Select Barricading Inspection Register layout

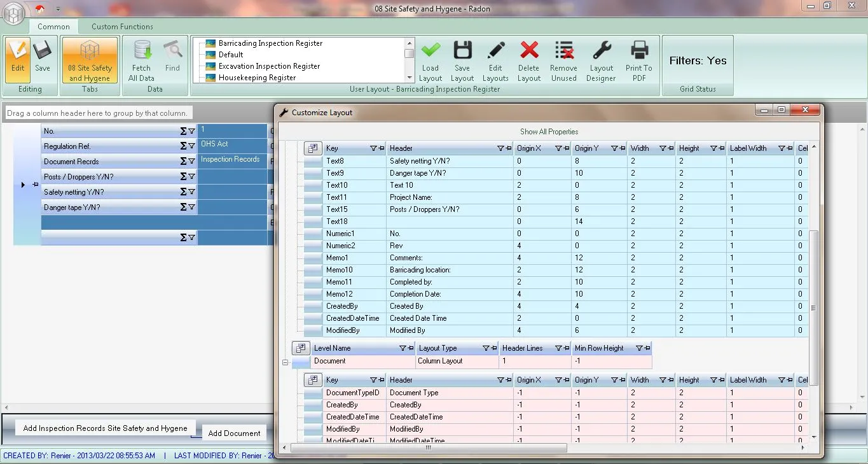pos(270,43)
